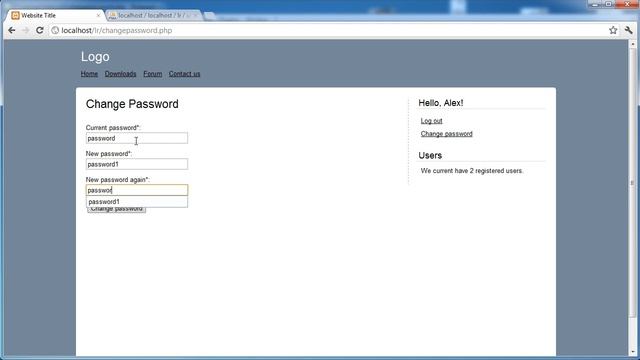
Task: Click the registered users count text
Action: coord(472,171)
